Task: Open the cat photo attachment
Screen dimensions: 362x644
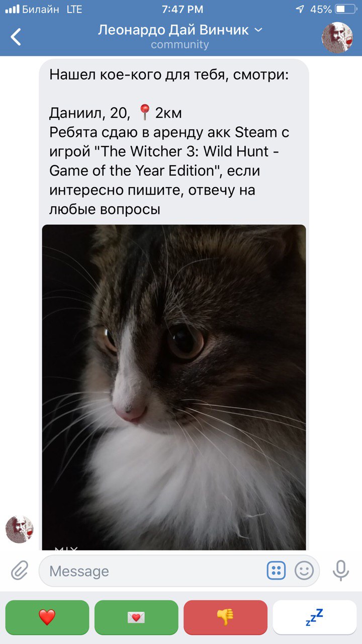Action: [x=174, y=387]
